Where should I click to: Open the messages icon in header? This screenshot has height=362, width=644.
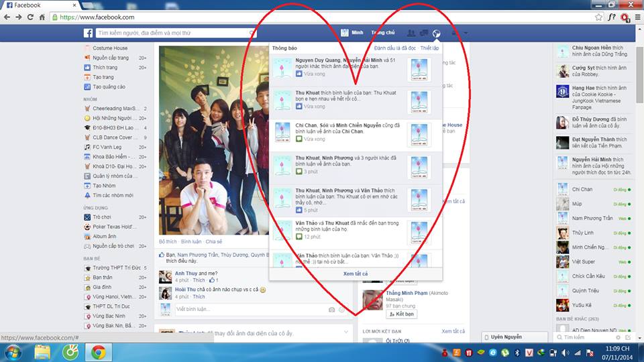tap(423, 33)
